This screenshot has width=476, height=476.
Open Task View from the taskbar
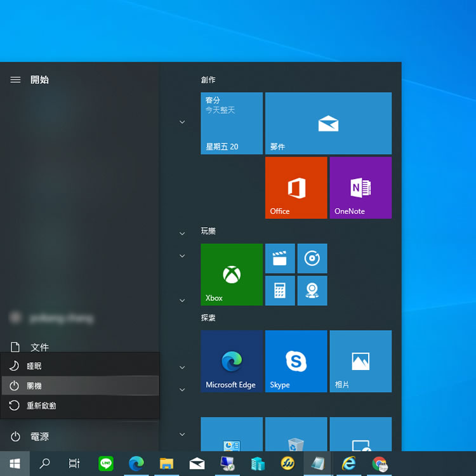pos(74,463)
